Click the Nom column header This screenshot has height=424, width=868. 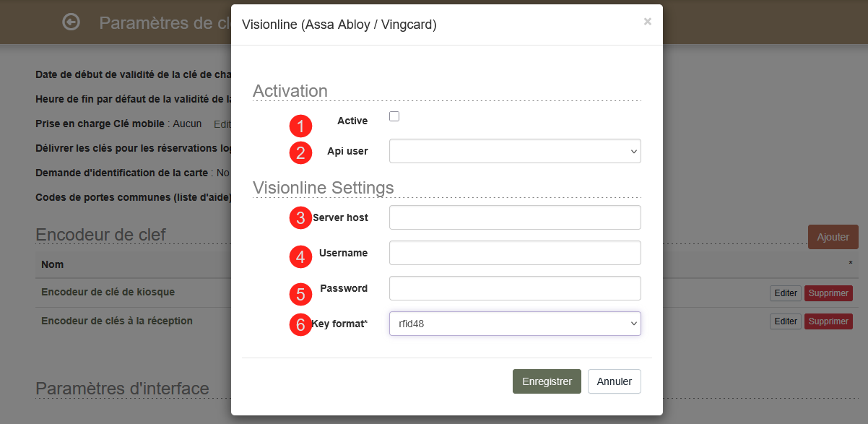click(53, 264)
